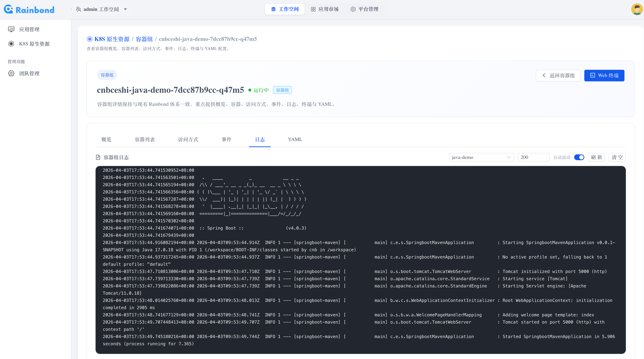Click the 容器组日志 document icon

point(98,157)
